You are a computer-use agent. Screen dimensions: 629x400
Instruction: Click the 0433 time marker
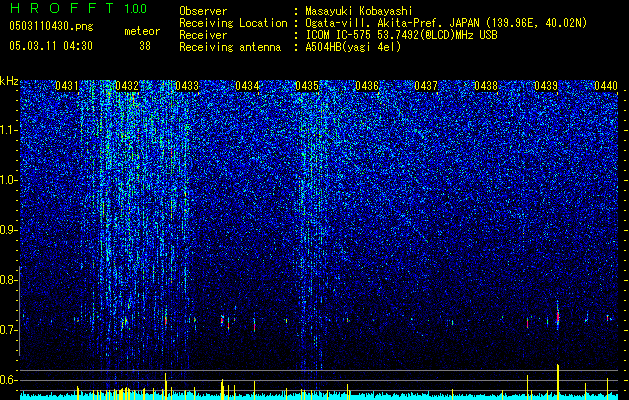click(187, 86)
